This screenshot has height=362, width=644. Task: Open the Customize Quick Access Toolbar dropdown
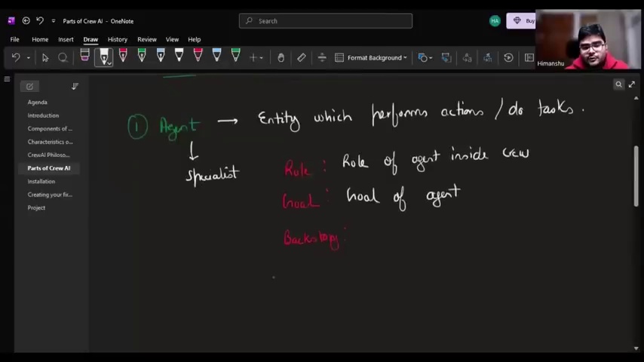[x=54, y=21]
